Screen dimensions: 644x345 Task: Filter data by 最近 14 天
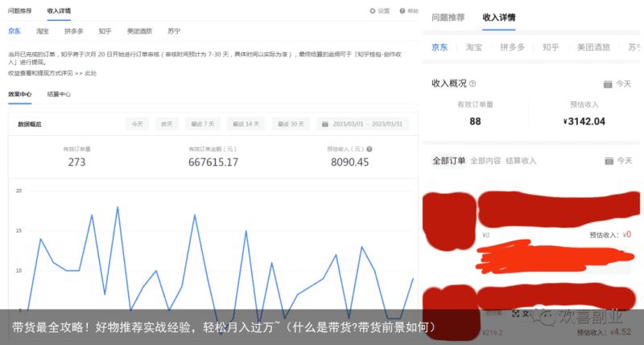click(x=246, y=124)
